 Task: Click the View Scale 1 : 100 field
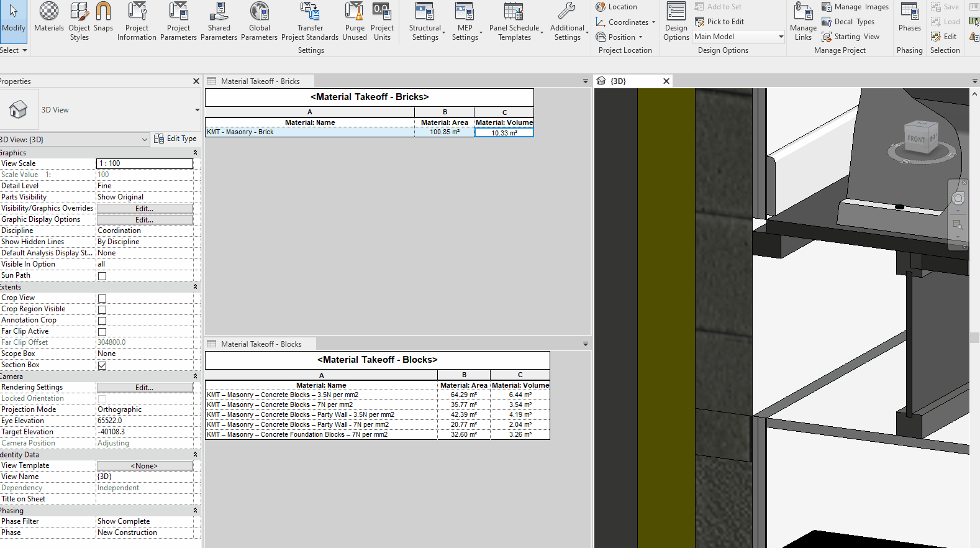pyautogui.click(x=145, y=163)
